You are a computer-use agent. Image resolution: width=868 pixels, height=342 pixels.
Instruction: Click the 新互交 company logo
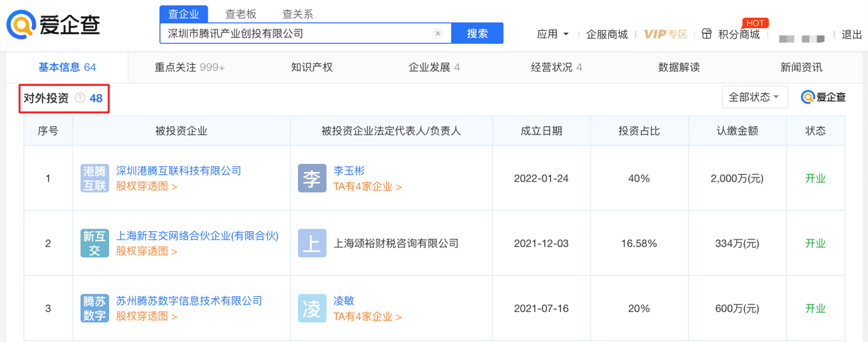94,244
